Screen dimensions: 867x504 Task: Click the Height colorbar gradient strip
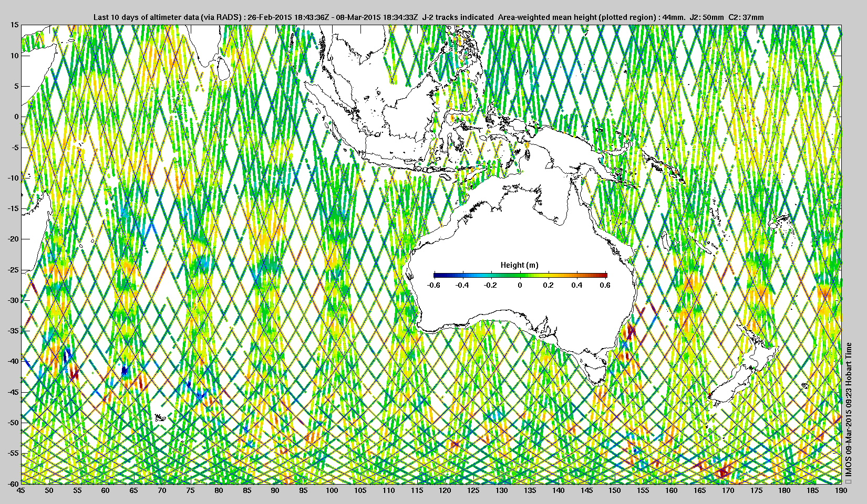tap(520, 275)
